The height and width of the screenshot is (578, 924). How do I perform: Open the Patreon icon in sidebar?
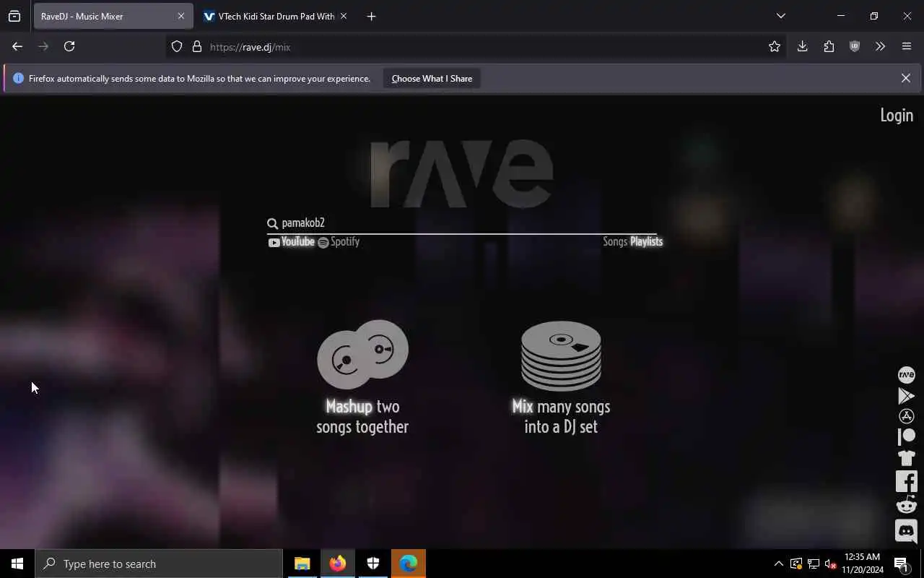pyautogui.click(x=906, y=436)
